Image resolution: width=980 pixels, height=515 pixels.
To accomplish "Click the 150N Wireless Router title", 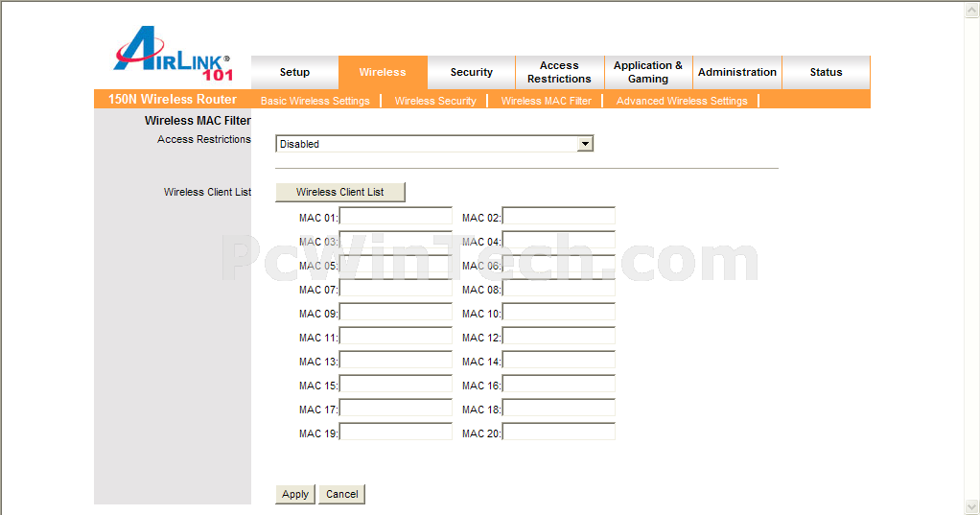I will [x=173, y=100].
